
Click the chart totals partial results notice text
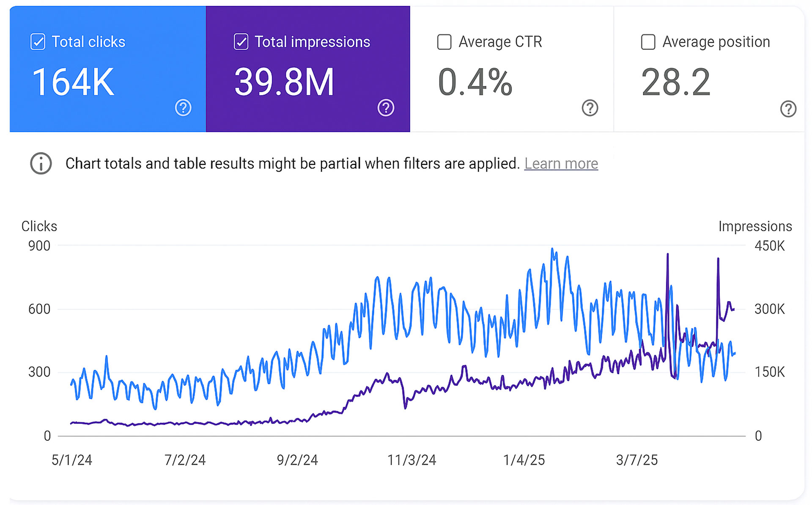[293, 164]
